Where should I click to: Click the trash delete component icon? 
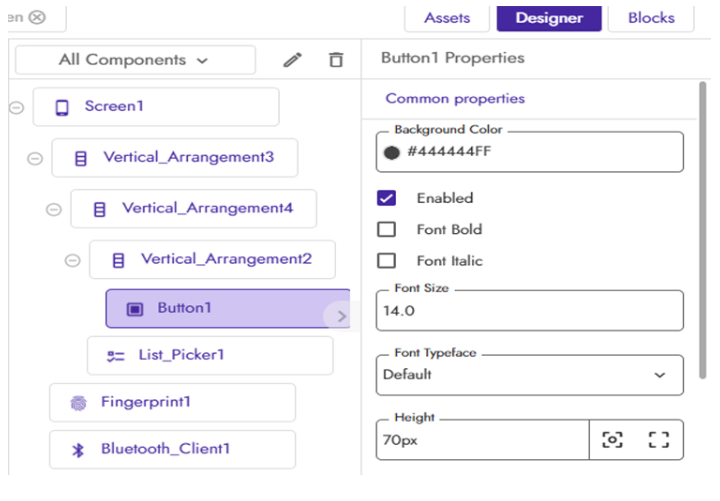(x=336, y=60)
